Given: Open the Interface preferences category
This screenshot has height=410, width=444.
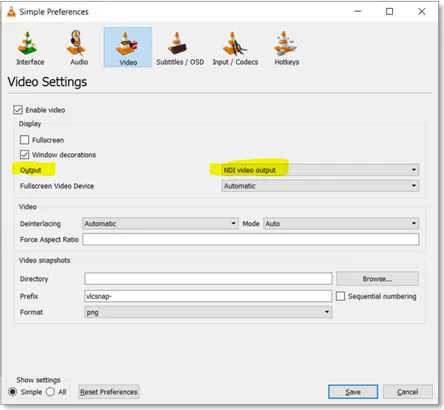Looking at the screenshot, I should coord(30,47).
